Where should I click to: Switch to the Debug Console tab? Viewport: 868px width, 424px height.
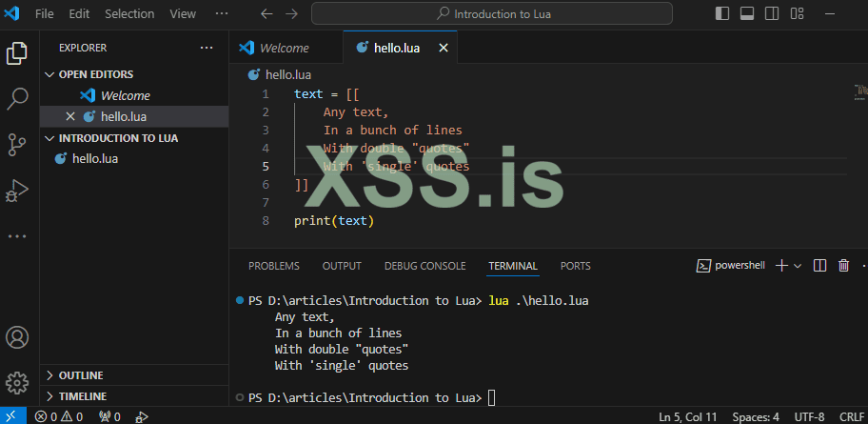(424, 266)
